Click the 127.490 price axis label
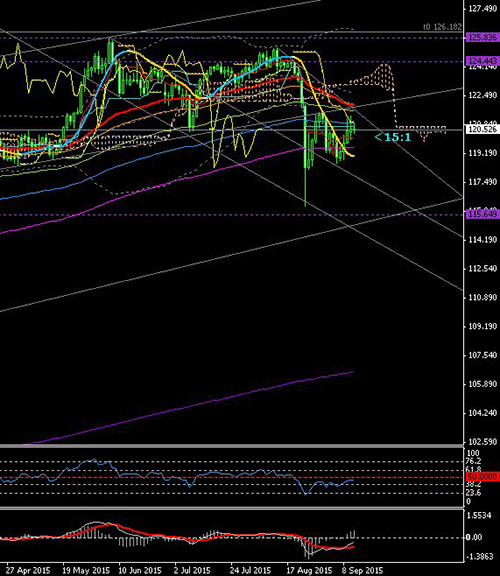This screenshot has width=500, height=576. 483,8
